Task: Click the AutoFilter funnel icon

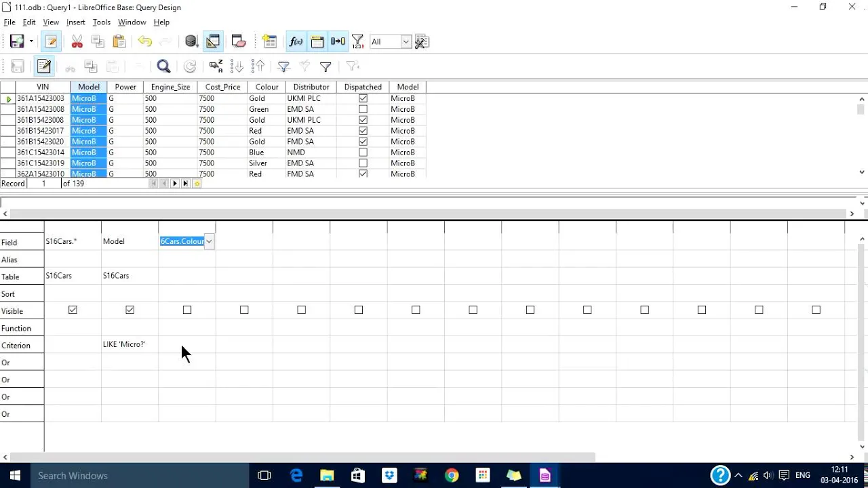Action: [283, 66]
